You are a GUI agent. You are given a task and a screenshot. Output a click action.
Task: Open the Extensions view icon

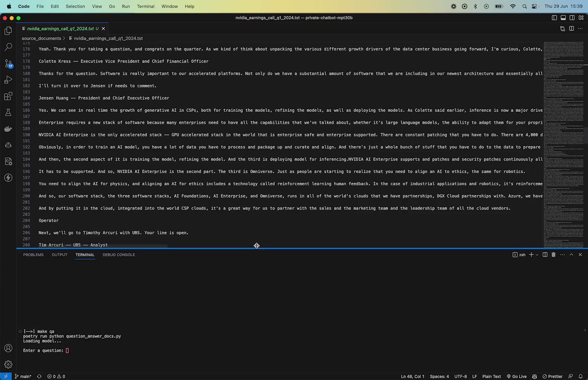[8, 96]
